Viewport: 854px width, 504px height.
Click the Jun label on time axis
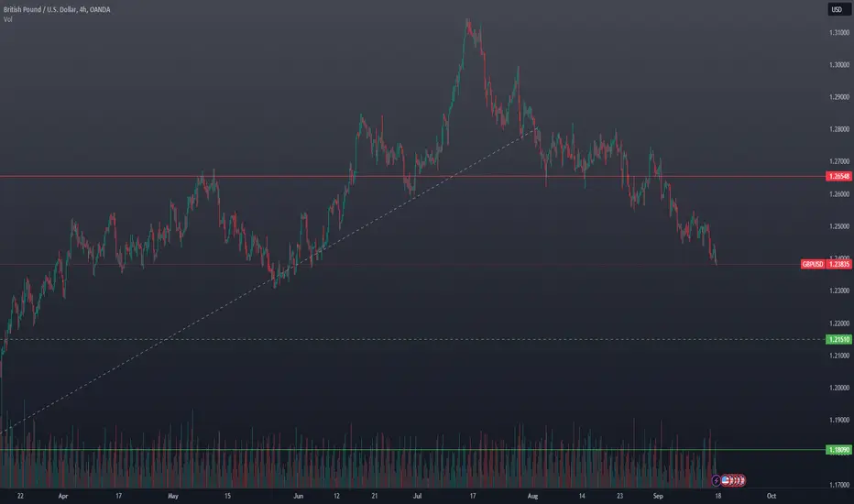tap(298, 496)
